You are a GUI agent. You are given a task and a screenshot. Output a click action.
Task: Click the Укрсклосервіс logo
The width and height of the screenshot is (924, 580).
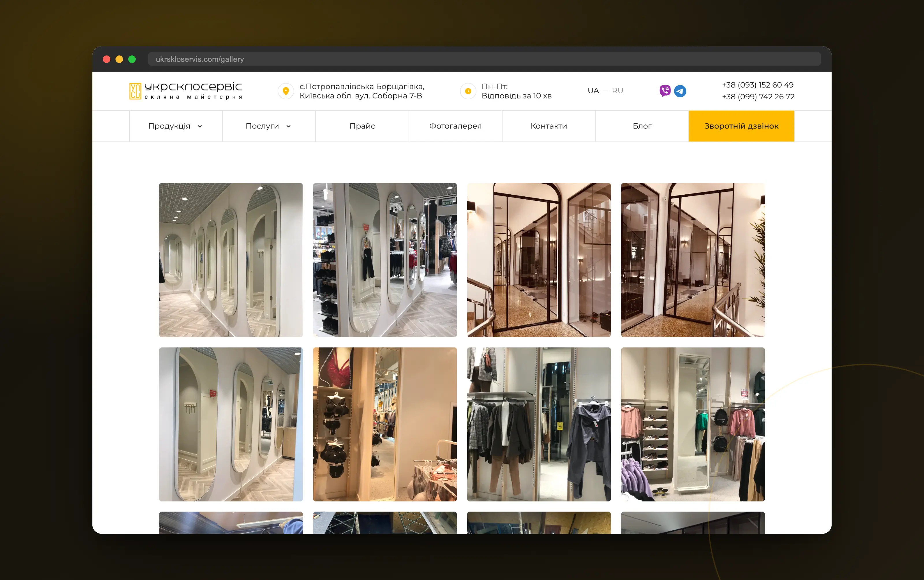(186, 91)
